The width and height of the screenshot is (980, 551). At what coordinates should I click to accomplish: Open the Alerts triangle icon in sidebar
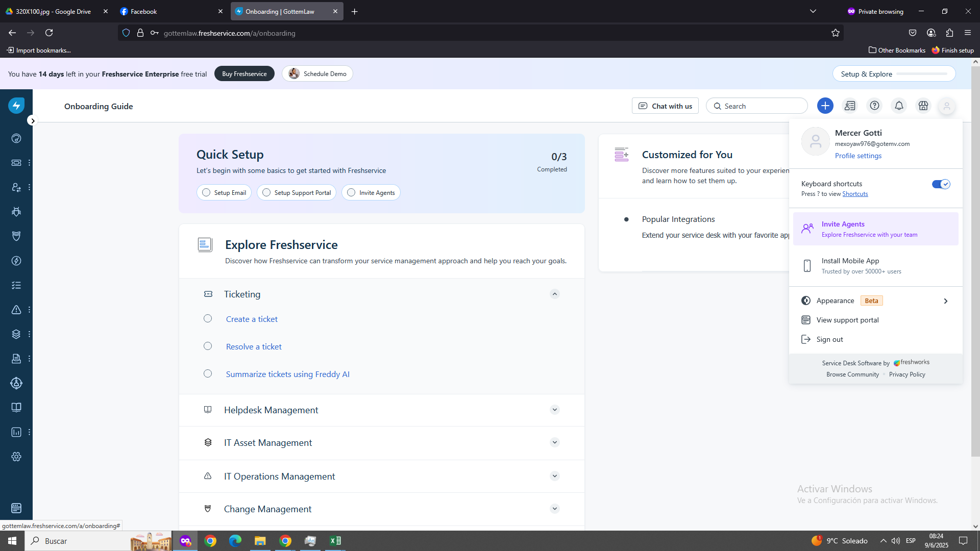coord(16,310)
